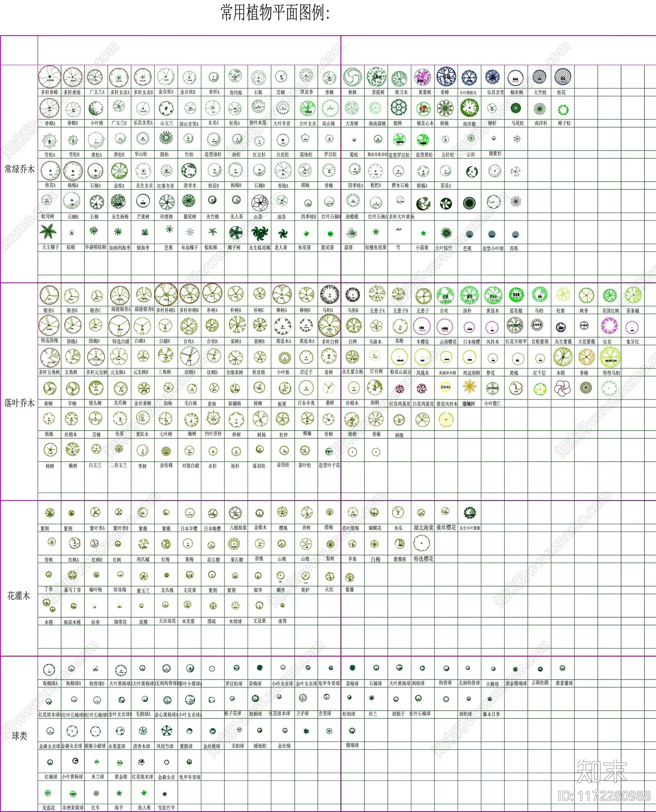Viewport: 656px width, 812px height.
Task: Click the 加纳利海枣 label
Action: click(x=120, y=248)
